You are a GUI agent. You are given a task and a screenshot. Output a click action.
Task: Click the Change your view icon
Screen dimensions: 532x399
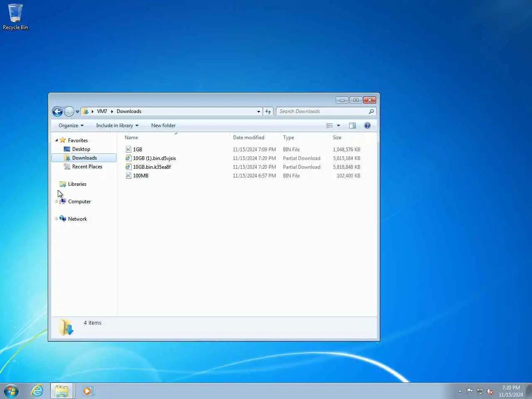click(x=330, y=126)
